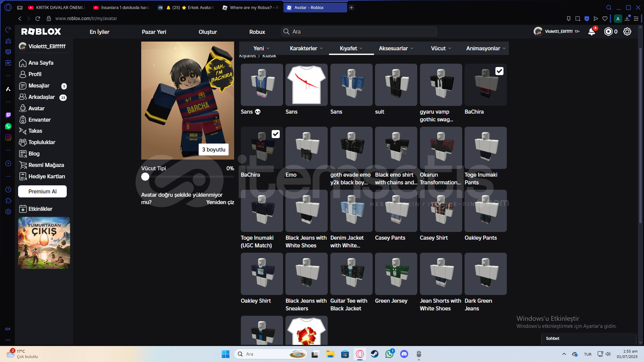This screenshot has width=644, height=362.
Task: Expand the Vücut dropdown tab
Action: point(441,48)
